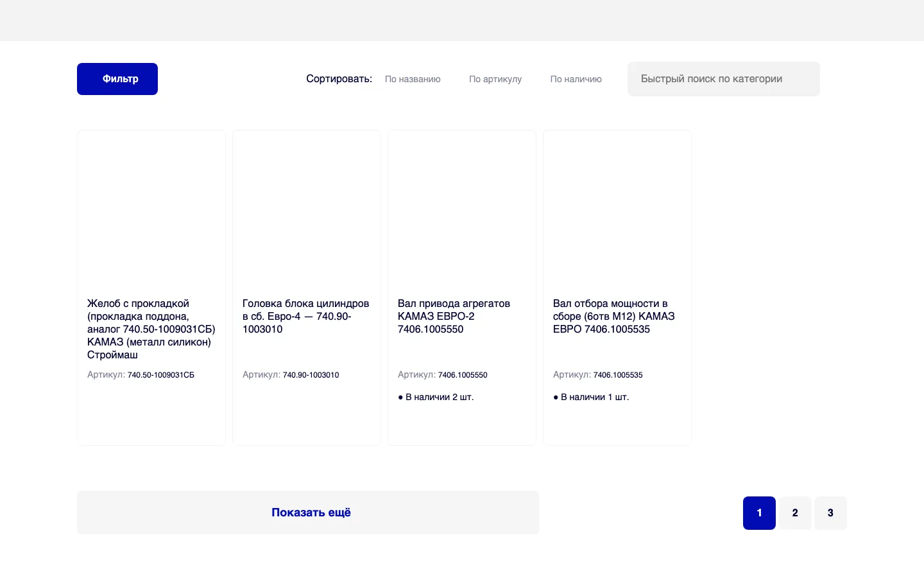This screenshot has width=924, height=578.
Task: Select article number 740.90-1003010
Action: click(311, 375)
